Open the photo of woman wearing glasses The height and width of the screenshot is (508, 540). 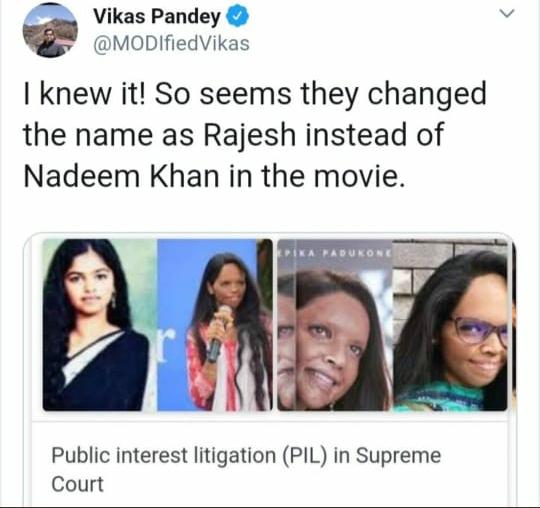coord(450,325)
